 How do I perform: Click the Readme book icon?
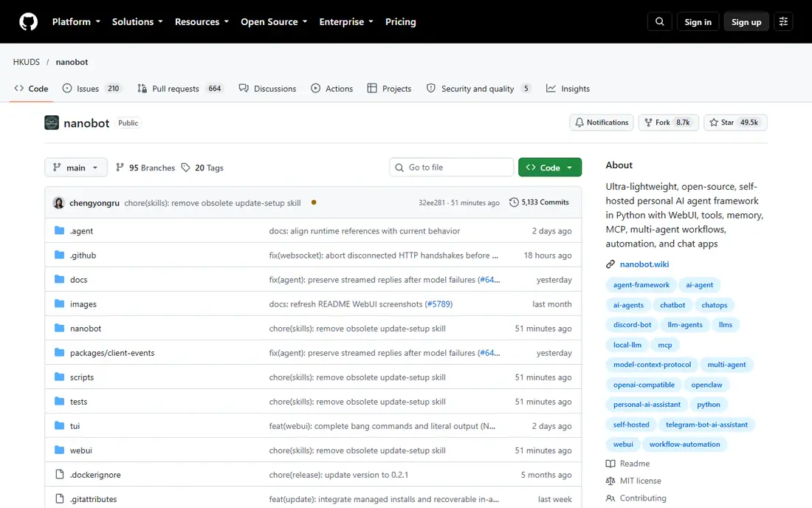pos(610,464)
